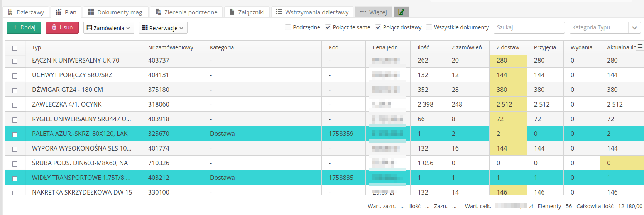This screenshot has width=644, height=215.
Task: Expand the Zamówienia dropdown
Action: point(108,28)
